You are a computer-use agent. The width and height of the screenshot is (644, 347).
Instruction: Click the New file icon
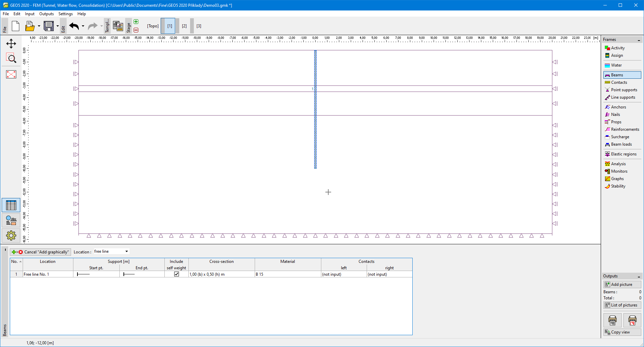click(x=16, y=26)
